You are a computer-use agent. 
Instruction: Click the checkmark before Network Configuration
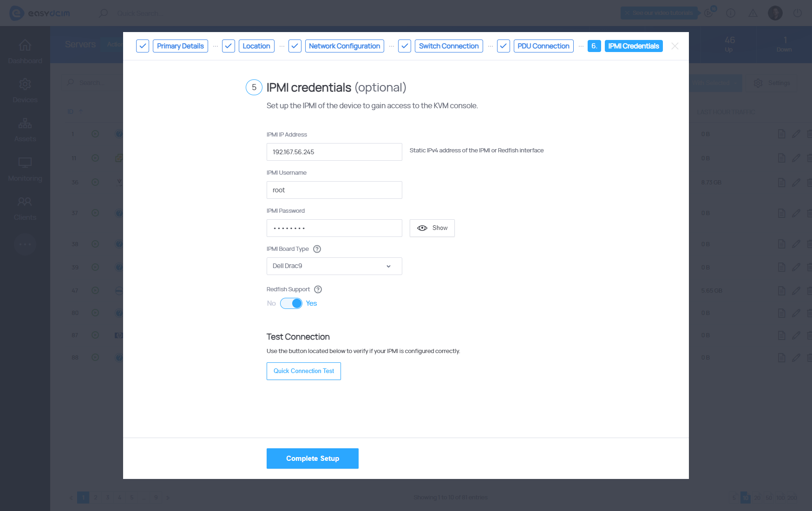295,46
